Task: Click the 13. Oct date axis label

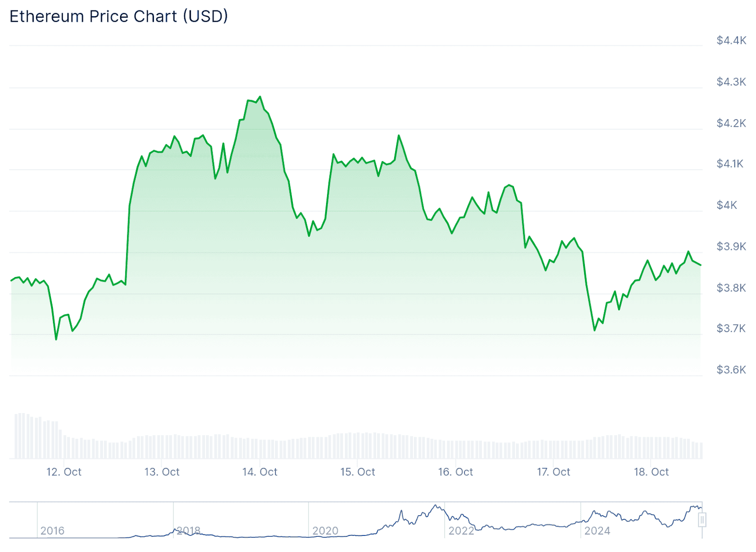Action: pos(162,472)
